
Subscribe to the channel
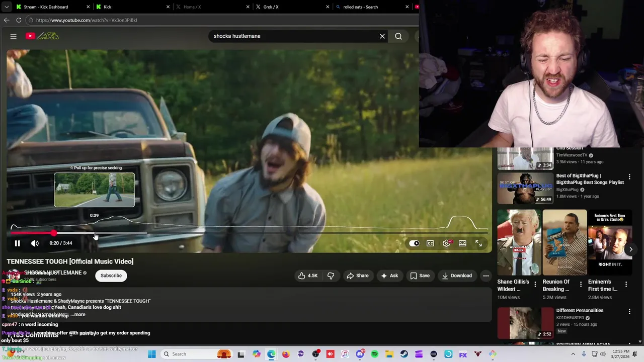pos(111,276)
